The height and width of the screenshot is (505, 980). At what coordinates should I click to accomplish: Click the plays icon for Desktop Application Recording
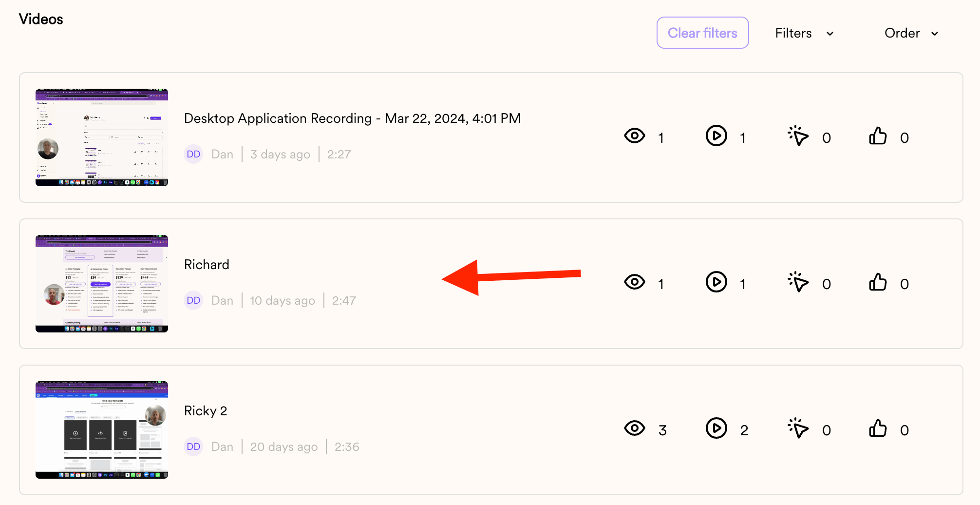[716, 136]
